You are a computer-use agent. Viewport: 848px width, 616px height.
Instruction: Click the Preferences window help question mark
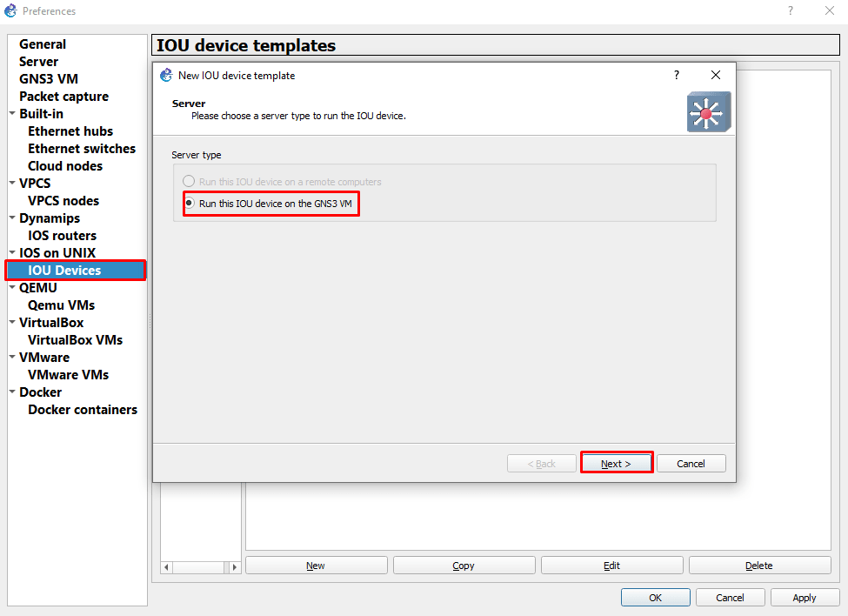pos(791,10)
